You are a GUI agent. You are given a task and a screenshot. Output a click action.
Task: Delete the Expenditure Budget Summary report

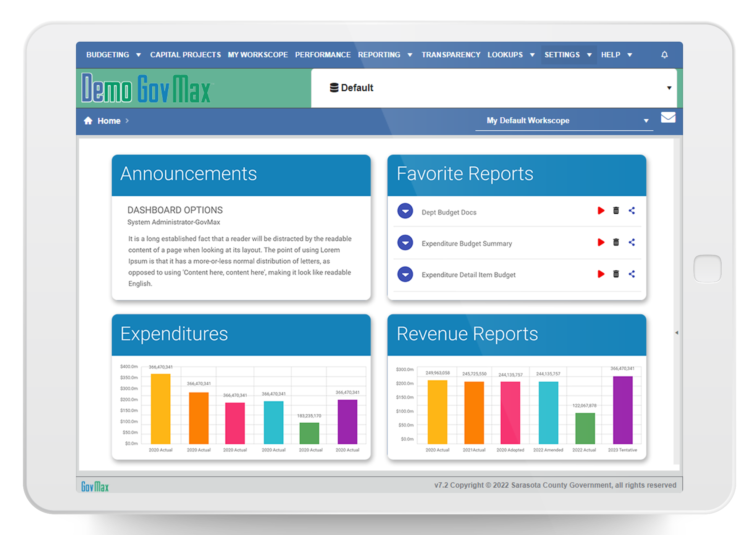pos(616,242)
